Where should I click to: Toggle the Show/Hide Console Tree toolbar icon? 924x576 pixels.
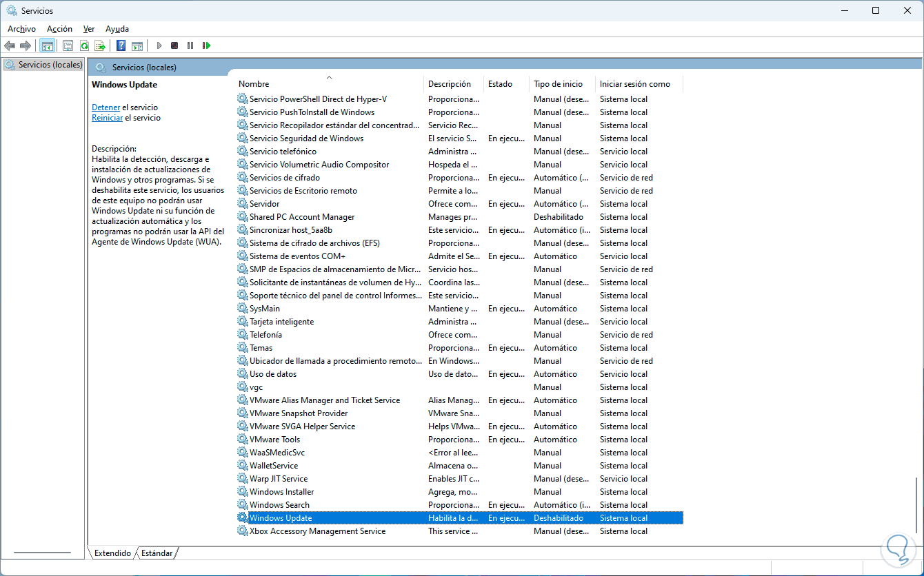coord(48,45)
